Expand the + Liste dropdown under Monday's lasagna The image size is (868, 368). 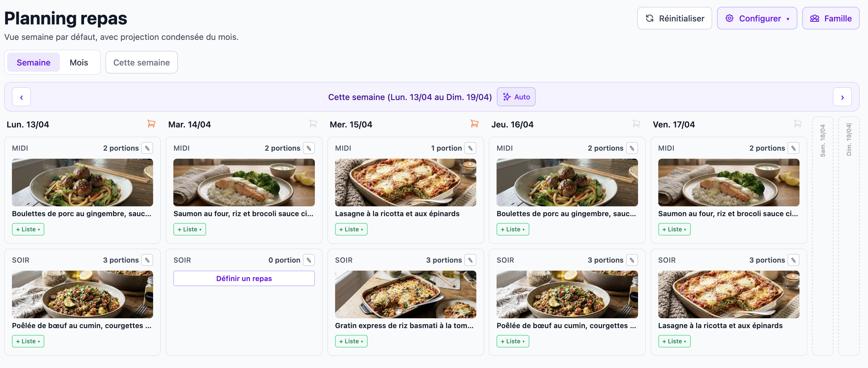click(x=351, y=229)
